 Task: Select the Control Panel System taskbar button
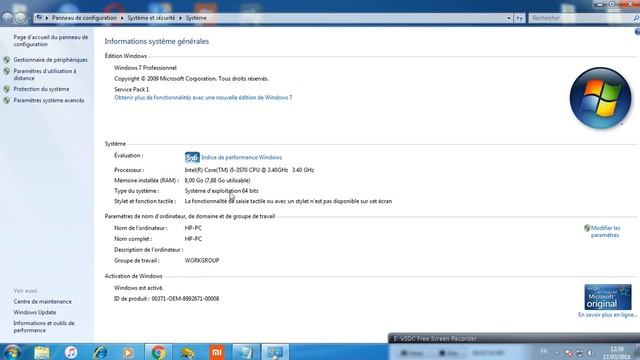pyautogui.click(x=275, y=352)
